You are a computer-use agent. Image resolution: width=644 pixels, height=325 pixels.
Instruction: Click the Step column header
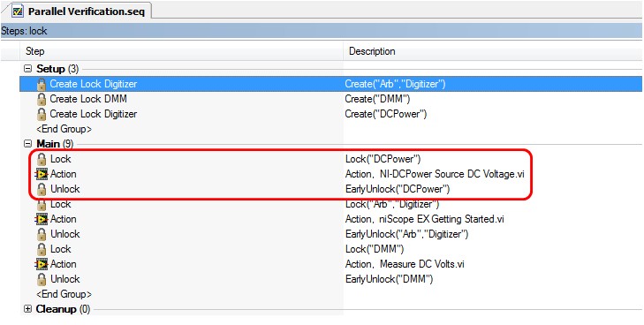(x=181, y=51)
